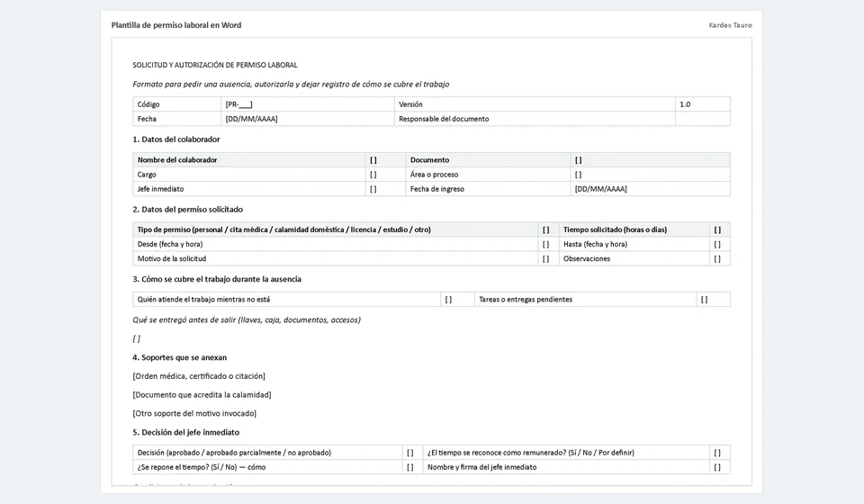Click the 'Kardex Tauro' label
The image size is (864, 504).
[730, 25]
